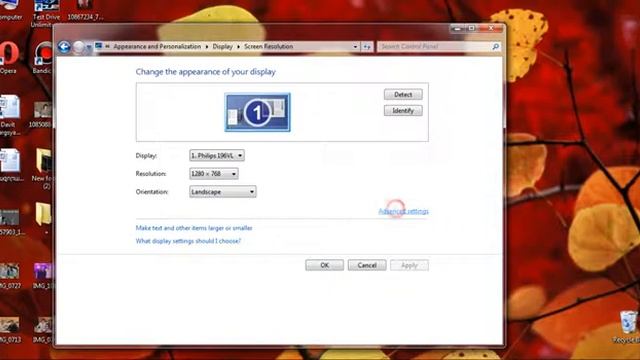The width and height of the screenshot is (640, 360).
Task: Open the Resolution dropdown 1280 × 768
Action: [x=213, y=174]
